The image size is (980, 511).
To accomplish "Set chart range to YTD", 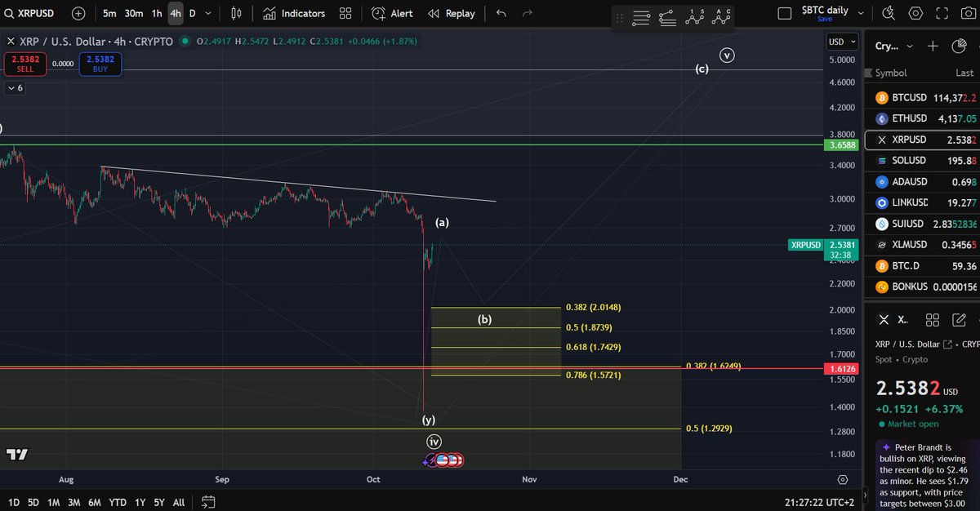I will coord(118,502).
